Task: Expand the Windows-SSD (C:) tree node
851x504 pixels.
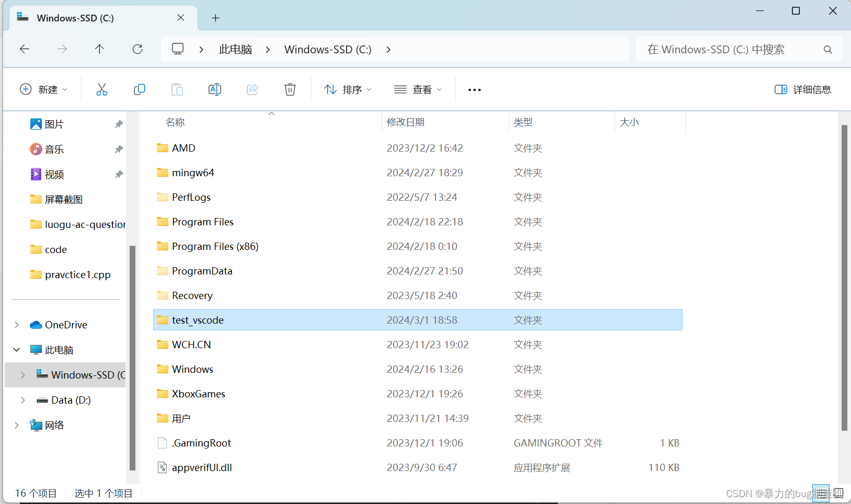Action: click(x=22, y=375)
